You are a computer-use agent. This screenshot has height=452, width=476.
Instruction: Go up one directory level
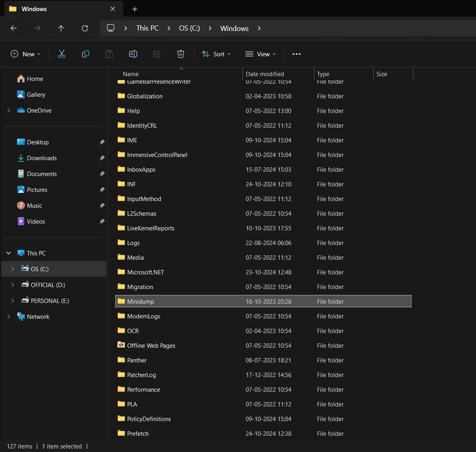(61, 29)
